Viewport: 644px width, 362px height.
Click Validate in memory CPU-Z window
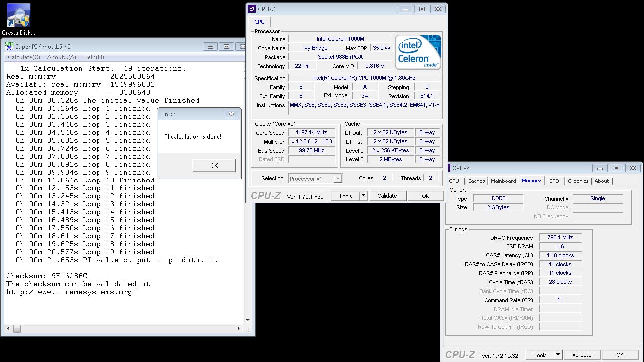[582, 355]
